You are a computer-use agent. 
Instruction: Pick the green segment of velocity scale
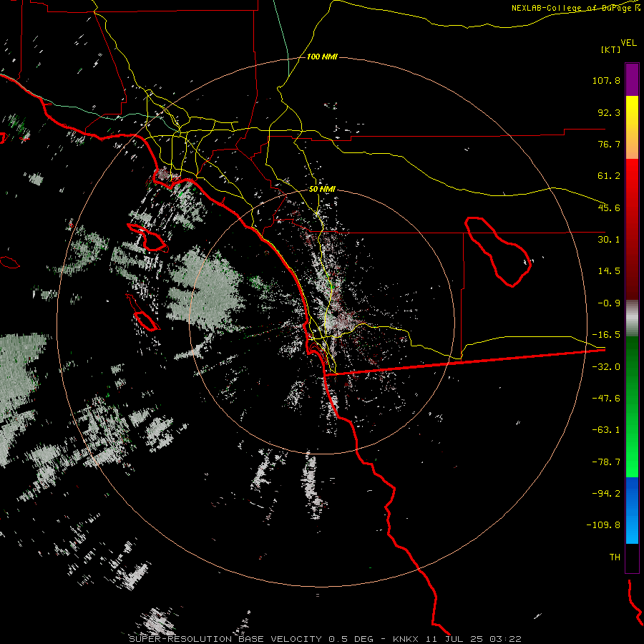point(632,406)
